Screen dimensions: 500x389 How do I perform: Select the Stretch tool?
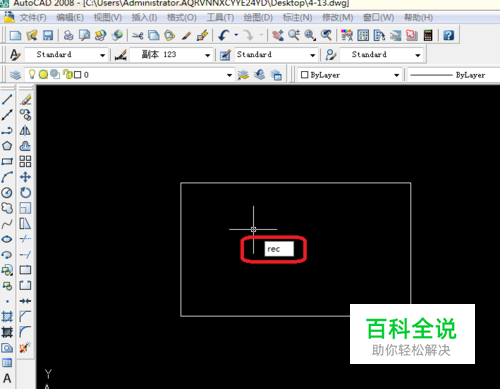25,224
